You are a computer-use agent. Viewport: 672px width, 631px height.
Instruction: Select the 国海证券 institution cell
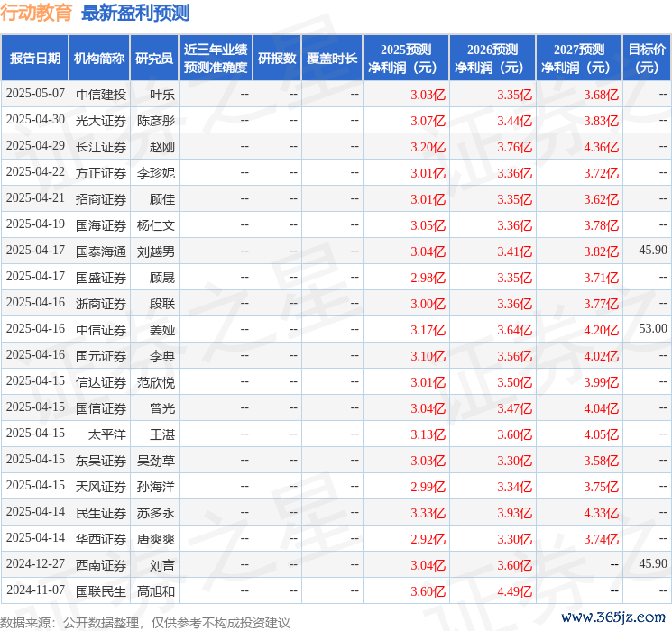(101, 225)
